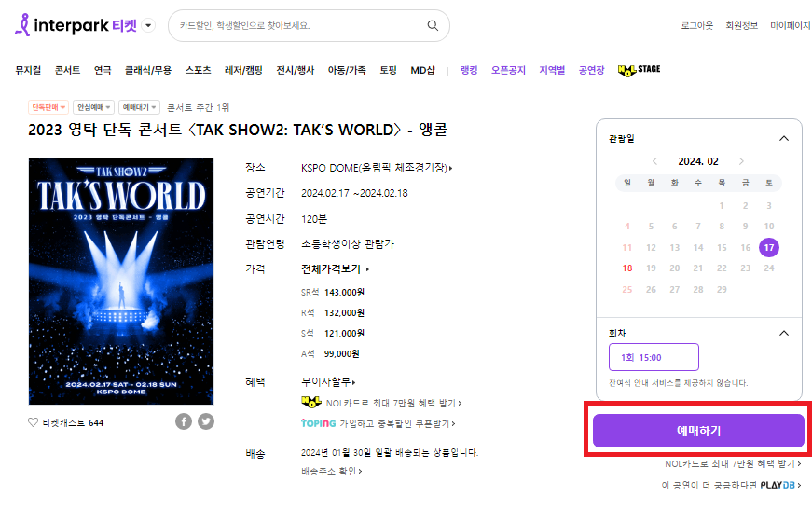Click the 143,000원 SR석 price text
This screenshot has width=812, height=523.
point(344,293)
